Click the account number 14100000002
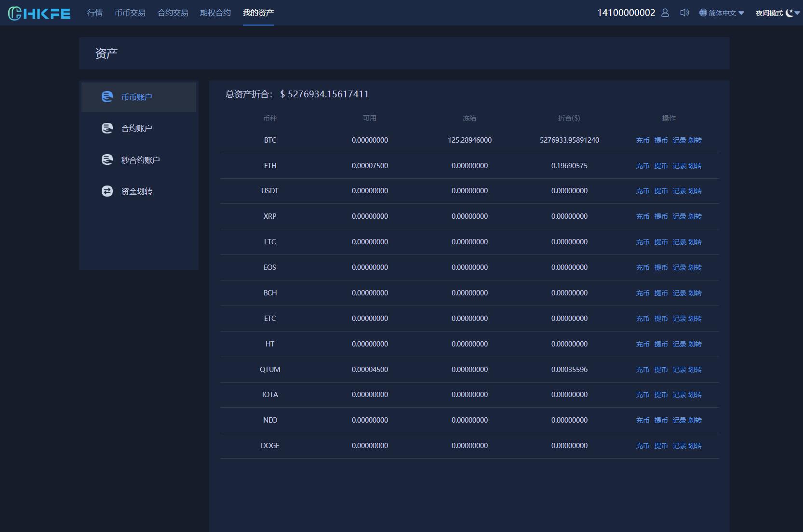 pos(626,13)
